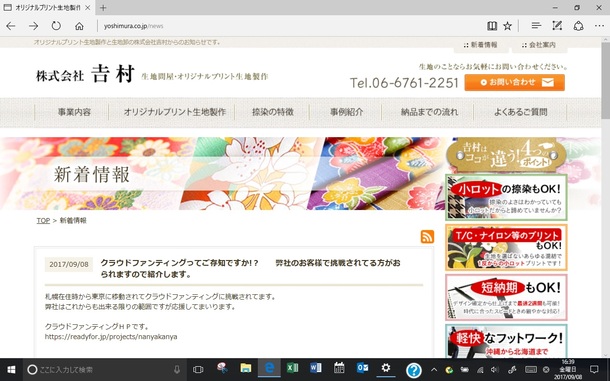Screen dimensions: 610x381
Task: Open the readyfor.jp/projects/nanyakanya URL
Action: coord(111,337)
